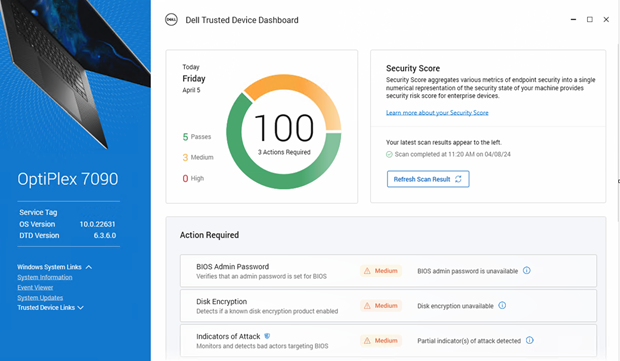This screenshot has width=620, height=361.
Task: Click the Security Score heading
Action: [x=413, y=68]
